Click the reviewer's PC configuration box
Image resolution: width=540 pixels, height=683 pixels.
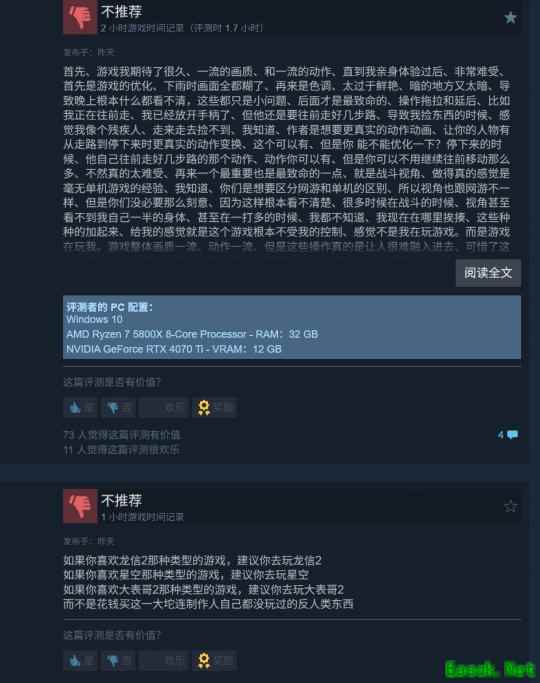[292, 327]
